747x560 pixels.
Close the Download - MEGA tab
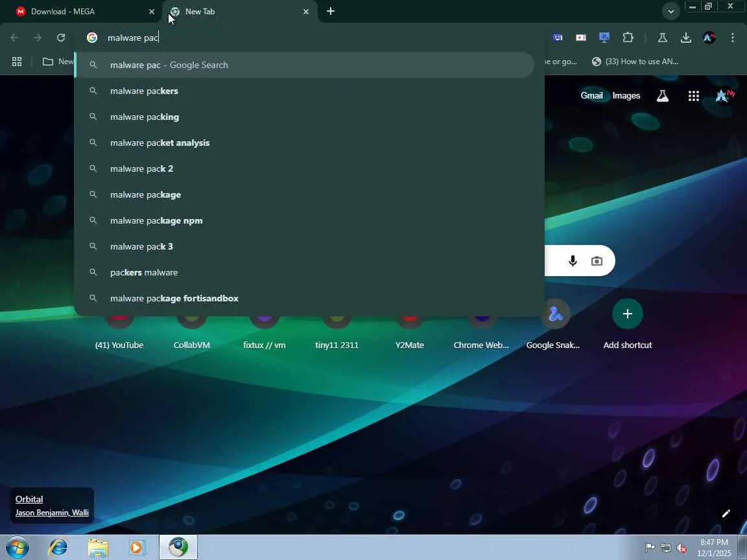pyautogui.click(x=152, y=12)
